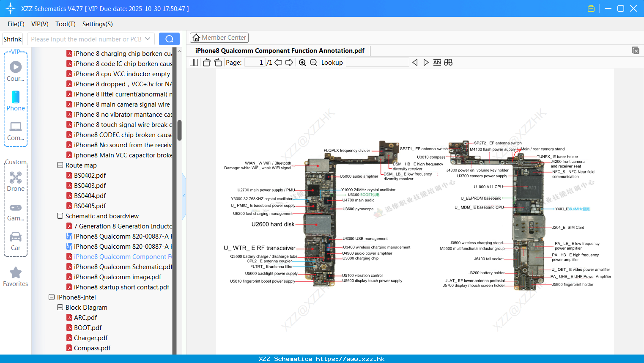Open the Drone category

[16, 181]
